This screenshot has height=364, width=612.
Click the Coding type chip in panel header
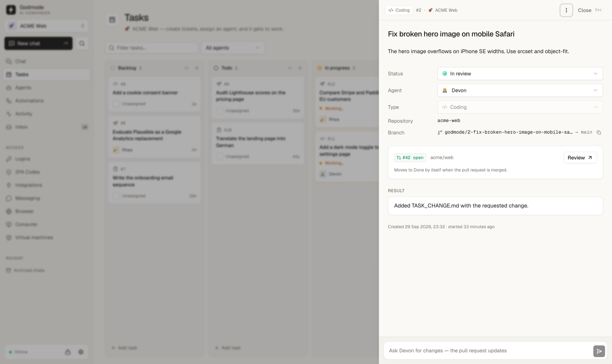399,10
